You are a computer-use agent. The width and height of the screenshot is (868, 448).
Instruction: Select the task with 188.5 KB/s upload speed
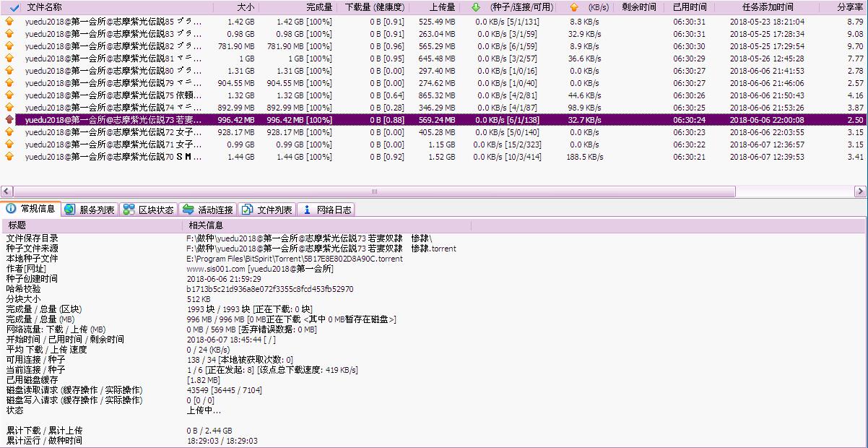coord(289,157)
